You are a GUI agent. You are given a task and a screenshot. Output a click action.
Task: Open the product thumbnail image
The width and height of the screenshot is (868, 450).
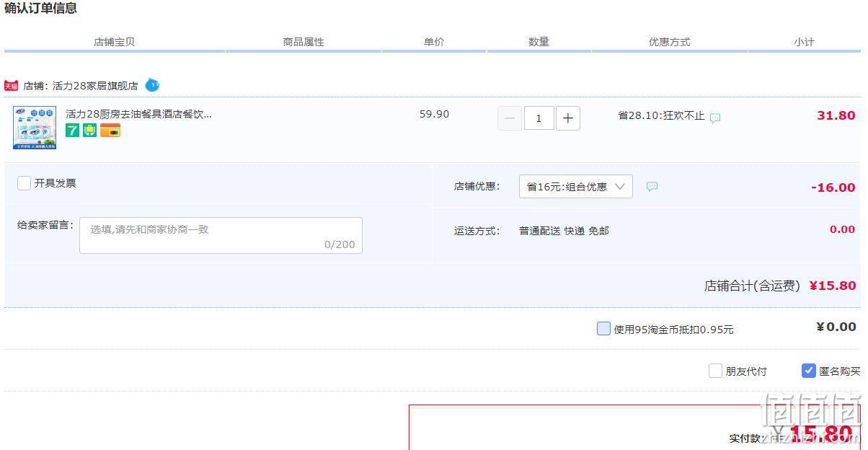tap(35, 128)
